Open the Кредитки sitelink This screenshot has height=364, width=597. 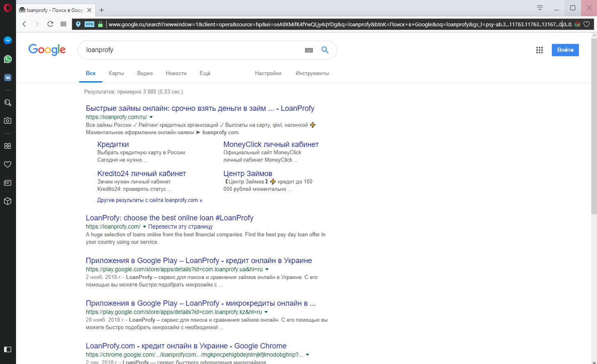[113, 144]
